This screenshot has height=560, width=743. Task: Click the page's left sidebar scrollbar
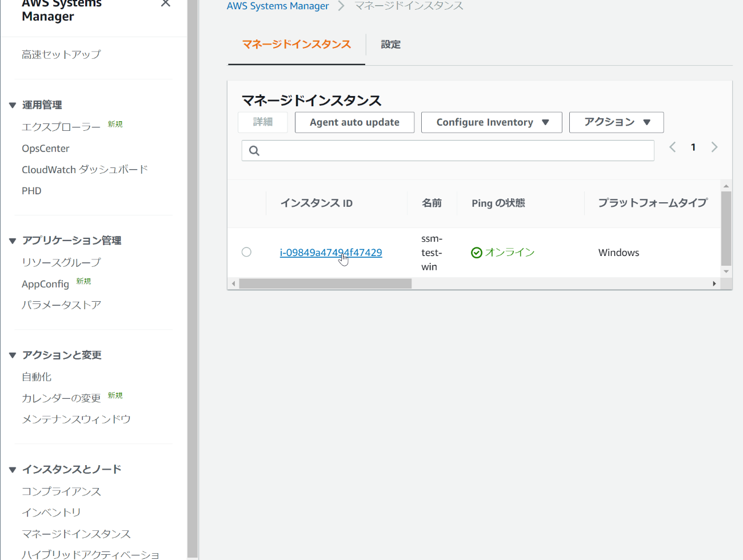point(193,280)
